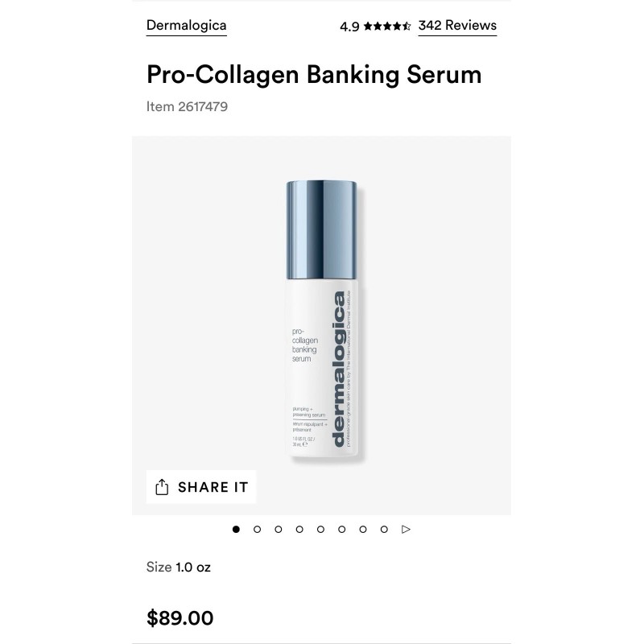This screenshot has width=644, height=644.
Task: Click the Size 1.0 oz label
Action: (178, 568)
